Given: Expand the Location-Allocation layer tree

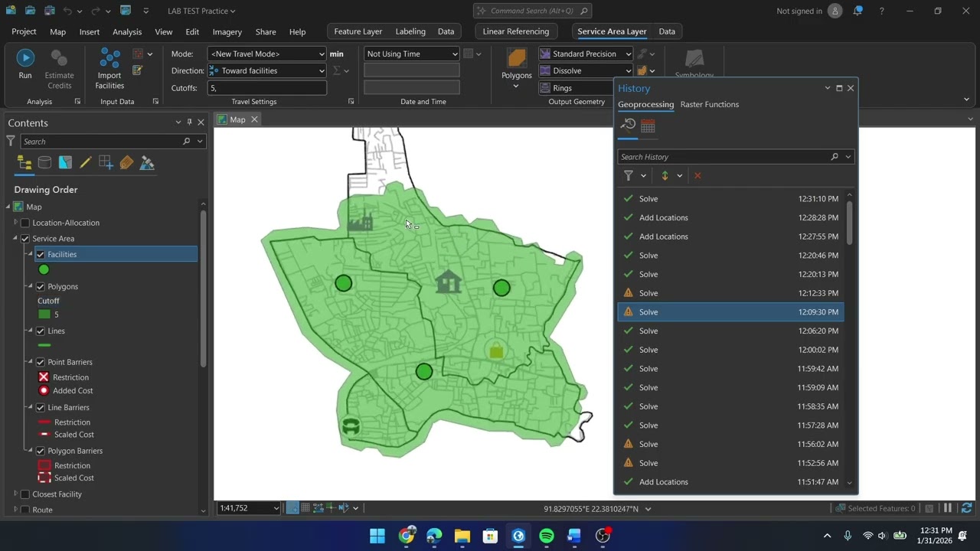Looking at the screenshot, I should [x=15, y=223].
